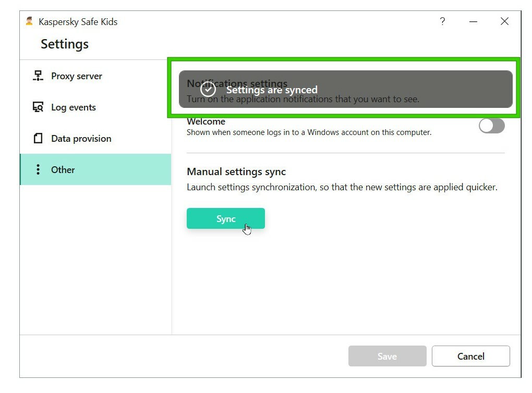Switch to the Log events section
The image size is (532, 393).
click(x=95, y=107)
